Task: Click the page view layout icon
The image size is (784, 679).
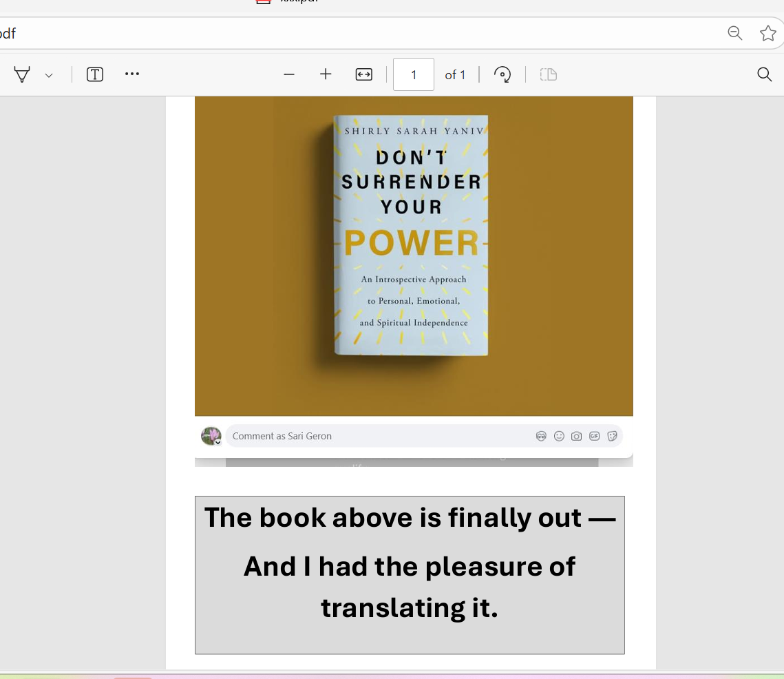Action: (x=549, y=74)
